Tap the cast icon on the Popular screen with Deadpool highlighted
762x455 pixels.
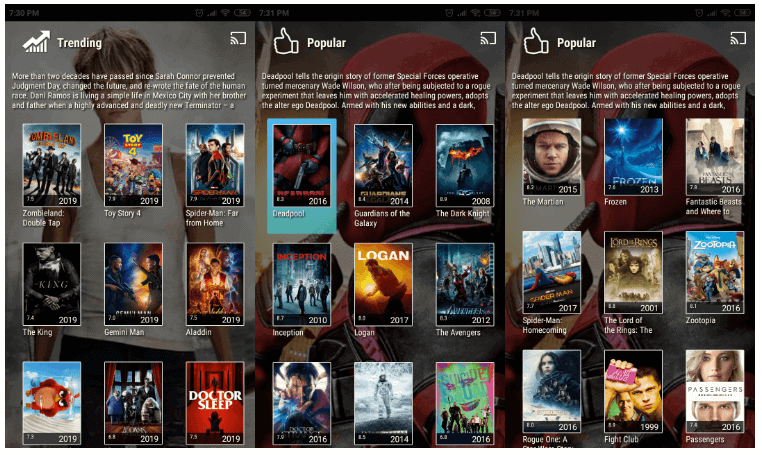[488, 38]
